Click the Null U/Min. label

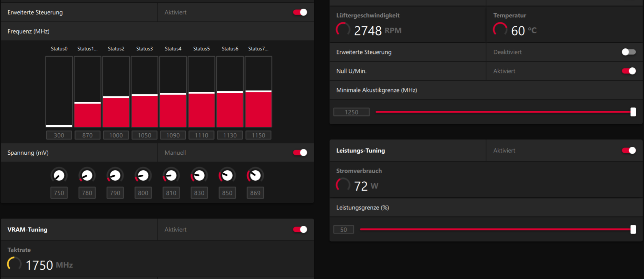click(351, 71)
